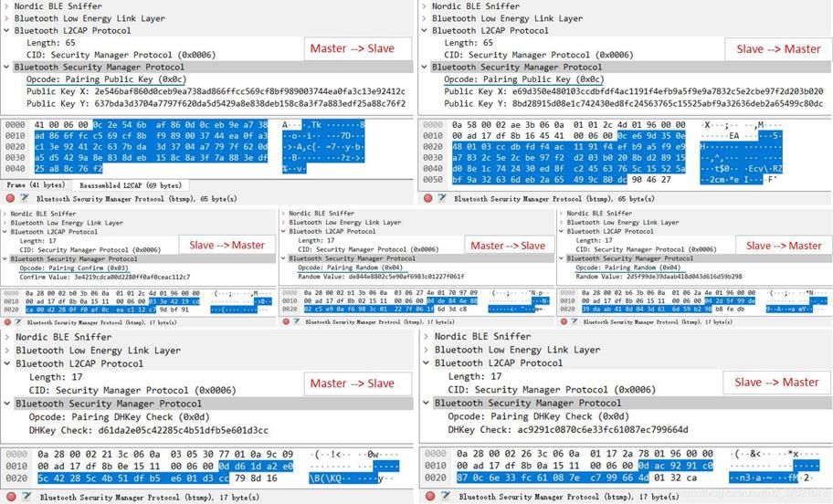Image resolution: width=833 pixels, height=504 pixels.
Task: Open expert info red circle in 2e546b public key panel
Action: click(10, 198)
